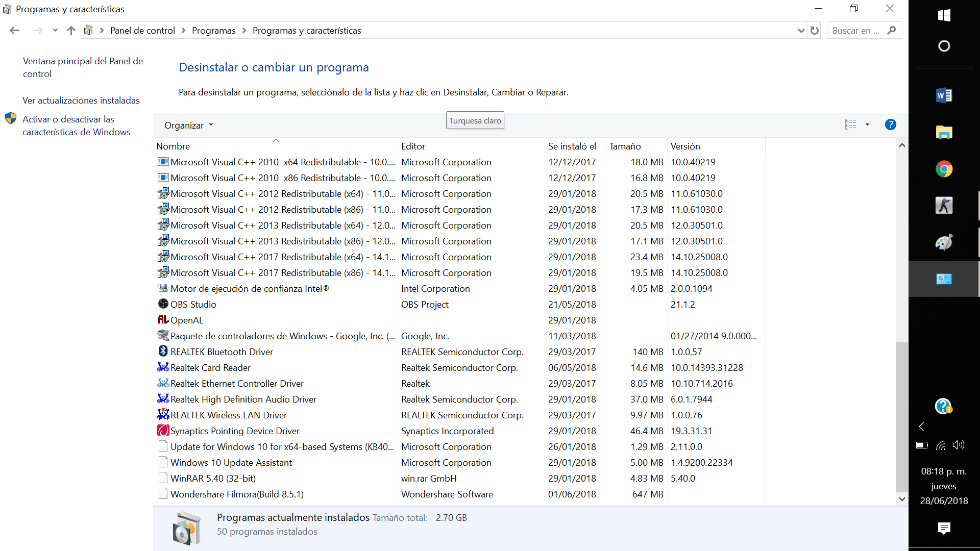
Task: Open Paint icon in taskbar
Action: tap(944, 242)
